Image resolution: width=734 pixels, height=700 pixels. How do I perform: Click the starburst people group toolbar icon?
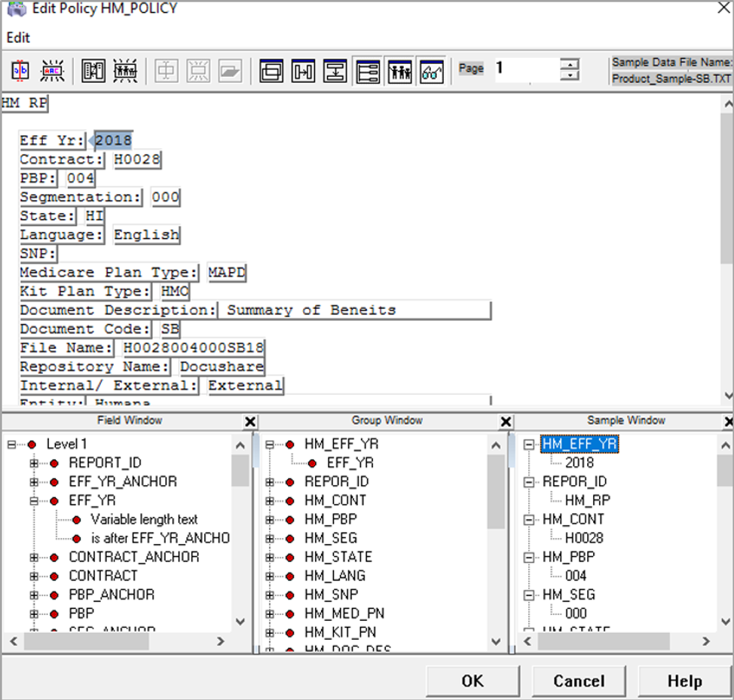[125, 72]
